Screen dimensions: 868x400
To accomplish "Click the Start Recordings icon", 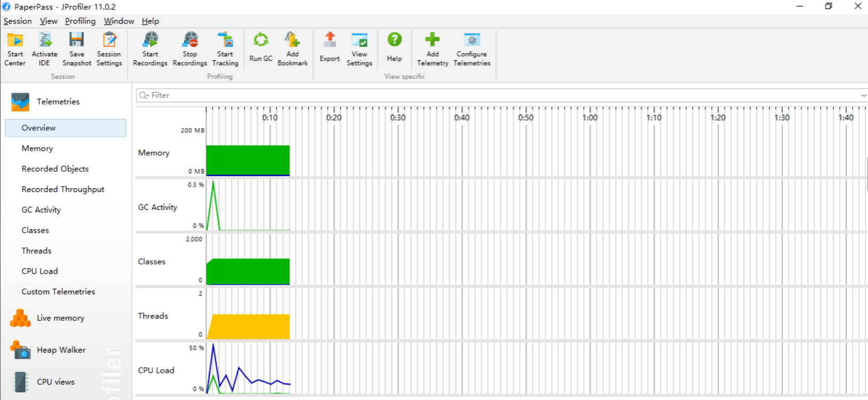I will pyautogui.click(x=150, y=40).
